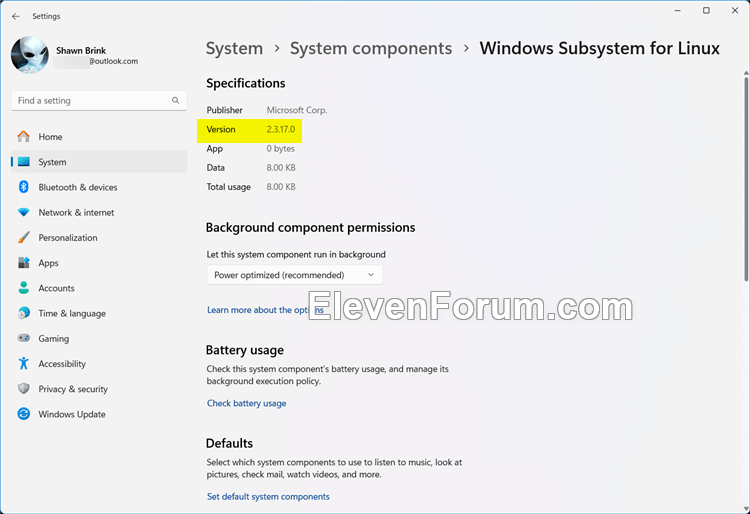Click the version value 2.3.17.0
The height and width of the screenshot is (514, 750).
(x=281, y=129)
